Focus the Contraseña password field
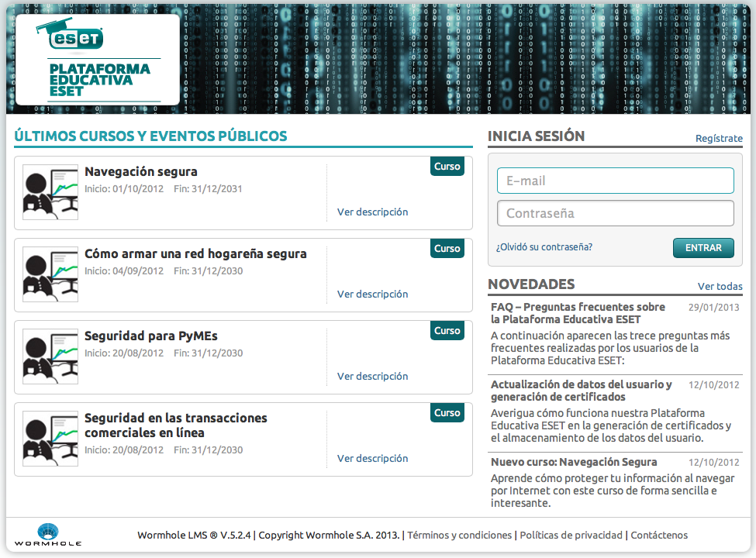 (x=615, y=213)
